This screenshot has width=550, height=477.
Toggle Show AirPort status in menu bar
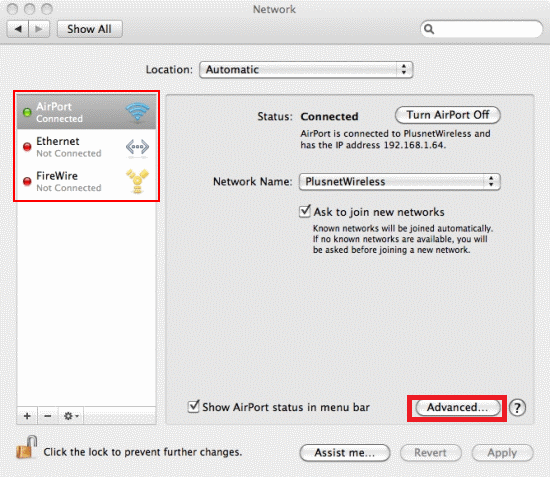point(193,407)
